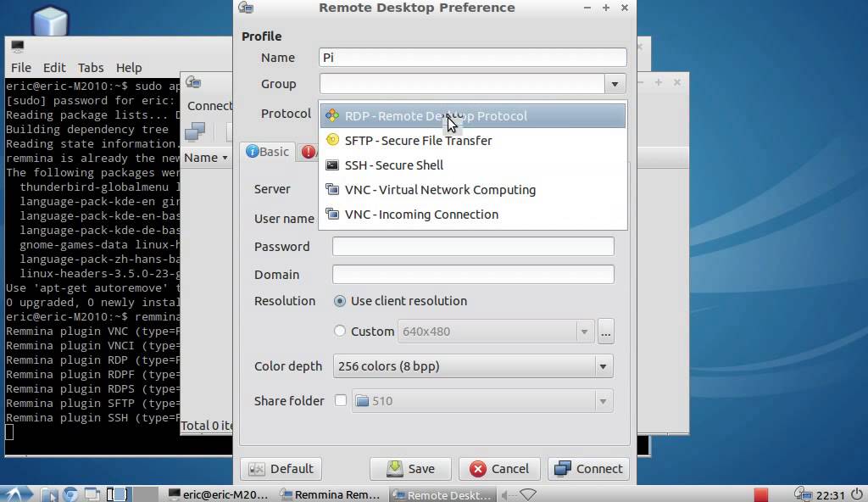This screenshot has height=502, width=868.
Task: Click the SFTP yellow disc icon
Action: point(332,140)
